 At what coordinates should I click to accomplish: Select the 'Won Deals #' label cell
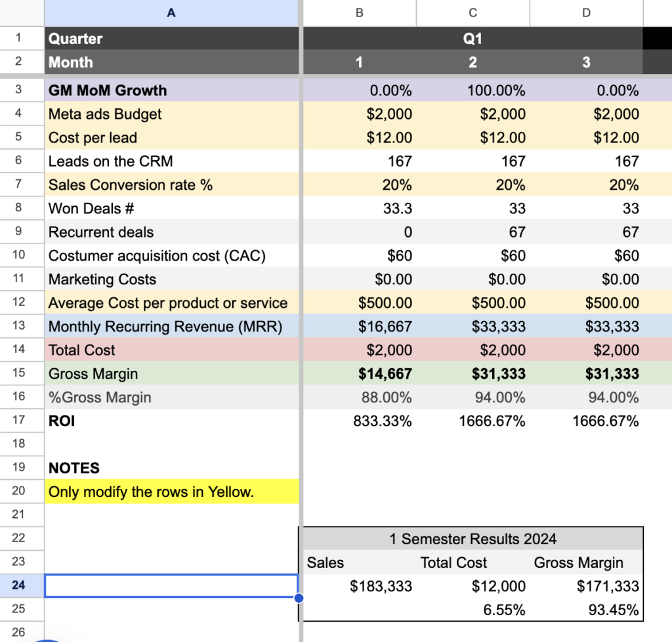pyautogui.click(x=171, y=208)
